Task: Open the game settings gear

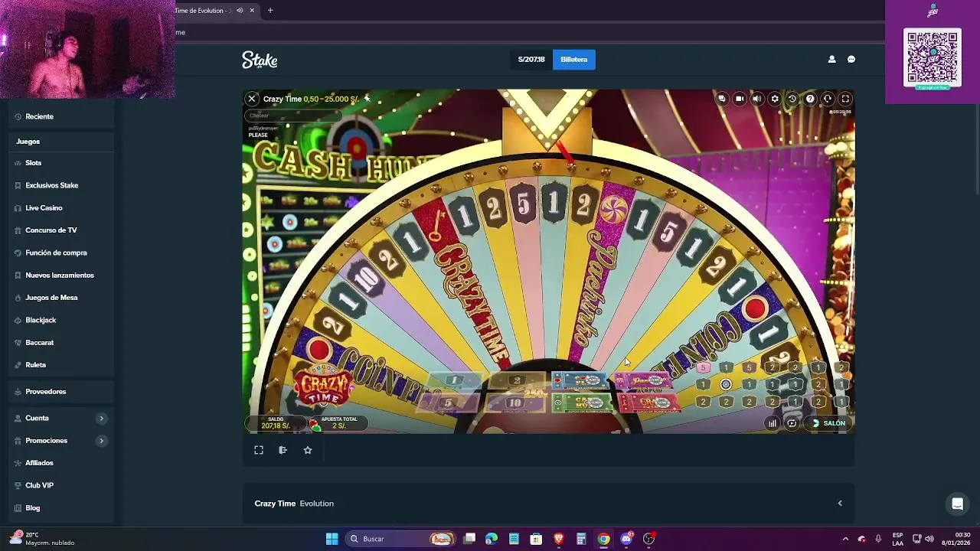Action: (775, 99)
